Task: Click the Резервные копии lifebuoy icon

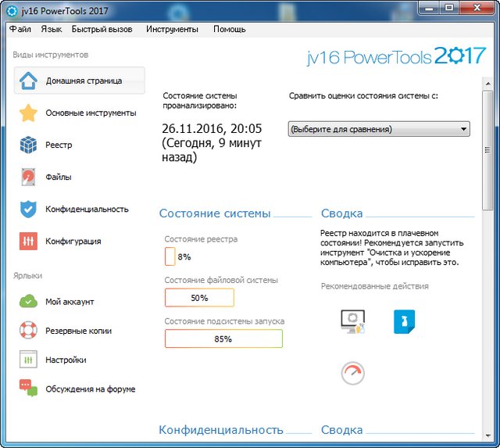Action: (x=28, y=331)
